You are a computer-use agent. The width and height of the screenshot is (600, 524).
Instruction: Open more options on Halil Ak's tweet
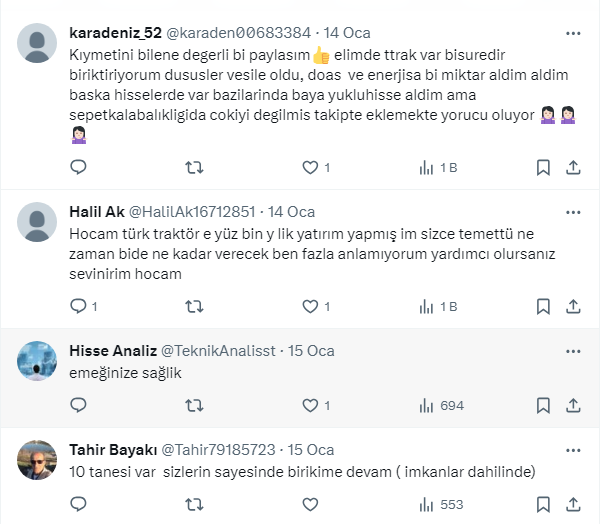[x=573, y=211]
